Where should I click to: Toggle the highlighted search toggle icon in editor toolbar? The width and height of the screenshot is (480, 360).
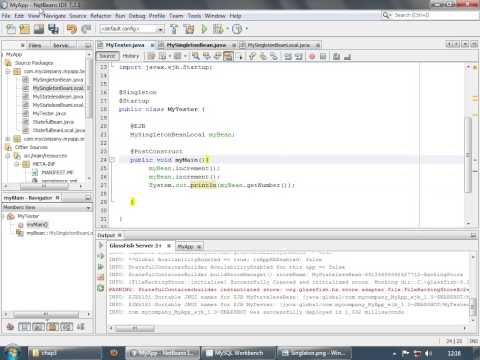[x=228, y=56]
